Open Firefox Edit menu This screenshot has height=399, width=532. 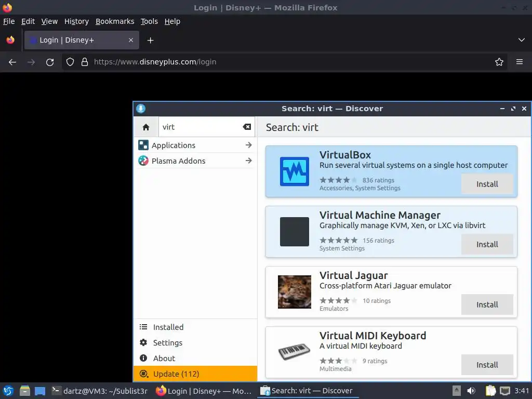(28, 21)
